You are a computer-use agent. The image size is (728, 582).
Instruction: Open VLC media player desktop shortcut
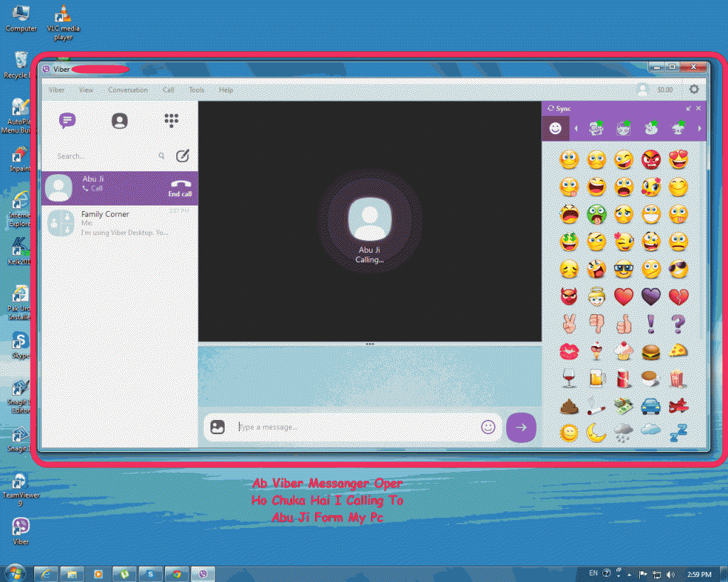(63, 22)
